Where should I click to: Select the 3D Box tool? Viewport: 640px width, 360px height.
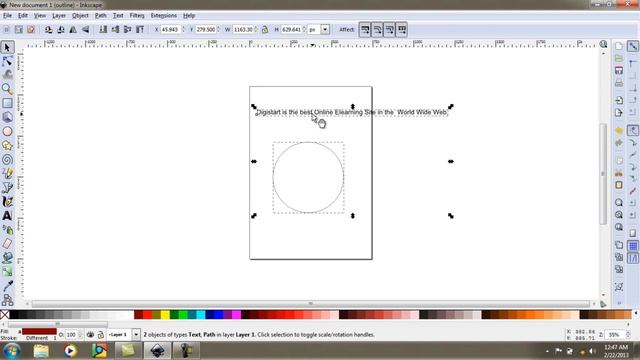(7, 117)
